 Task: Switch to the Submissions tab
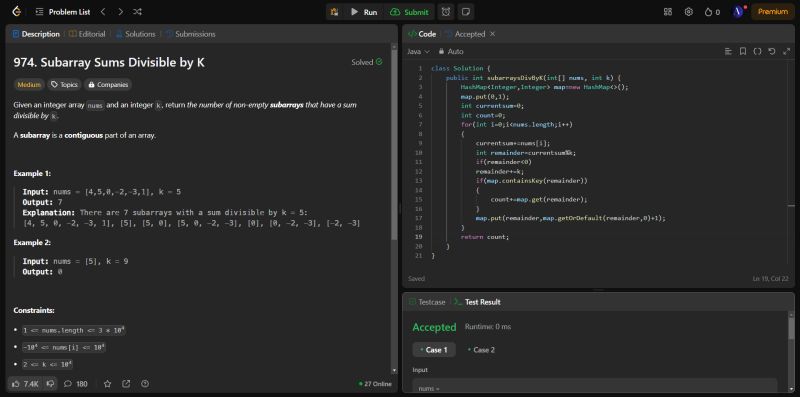[x=190, y=34]
